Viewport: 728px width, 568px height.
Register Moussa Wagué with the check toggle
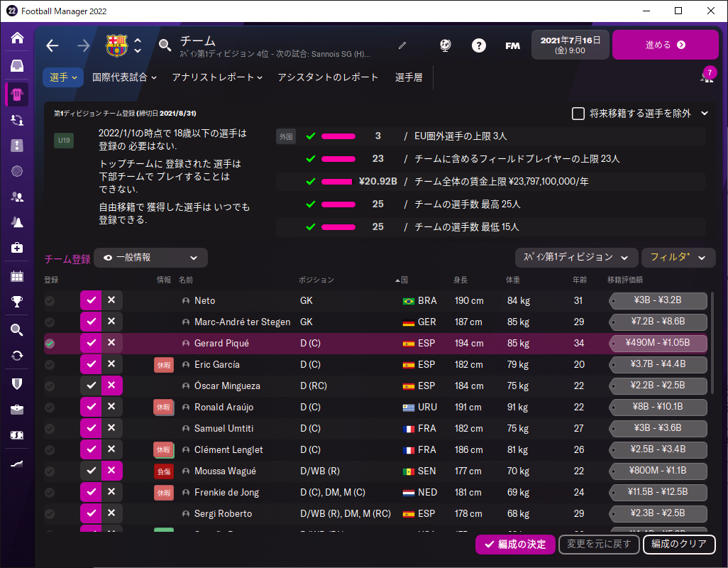click(91, 471)
